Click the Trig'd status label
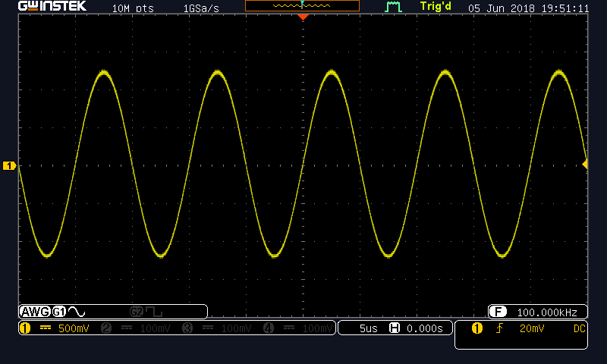 point(436,7)
